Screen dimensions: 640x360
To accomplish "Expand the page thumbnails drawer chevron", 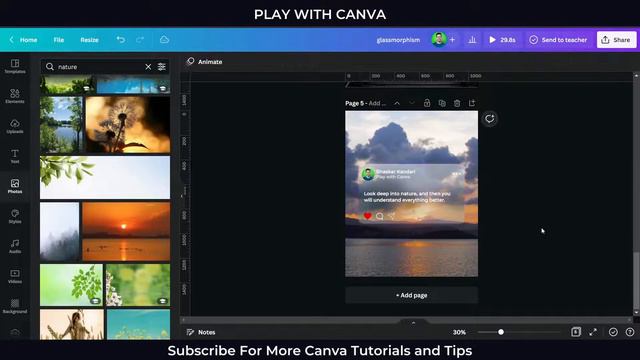I will click(413, 322).
